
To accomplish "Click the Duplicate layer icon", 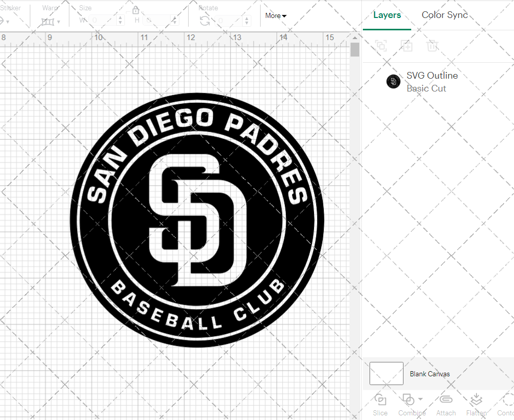I will tap(407, 46).
